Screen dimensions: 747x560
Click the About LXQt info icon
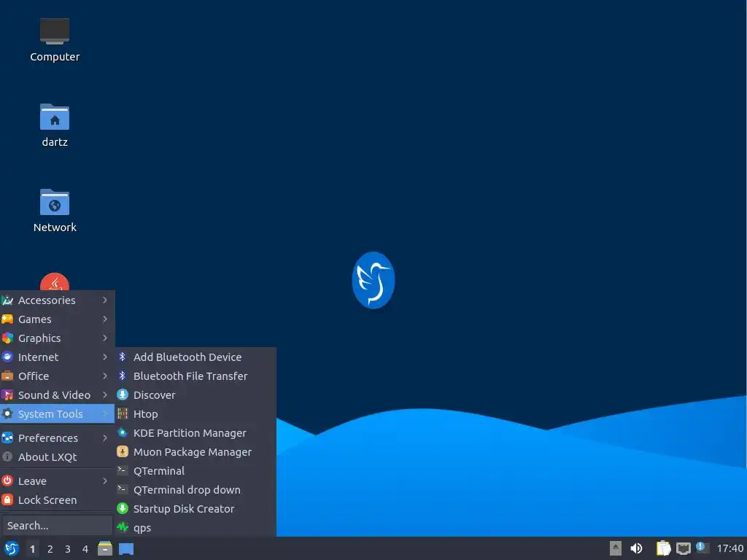point(7,456)
